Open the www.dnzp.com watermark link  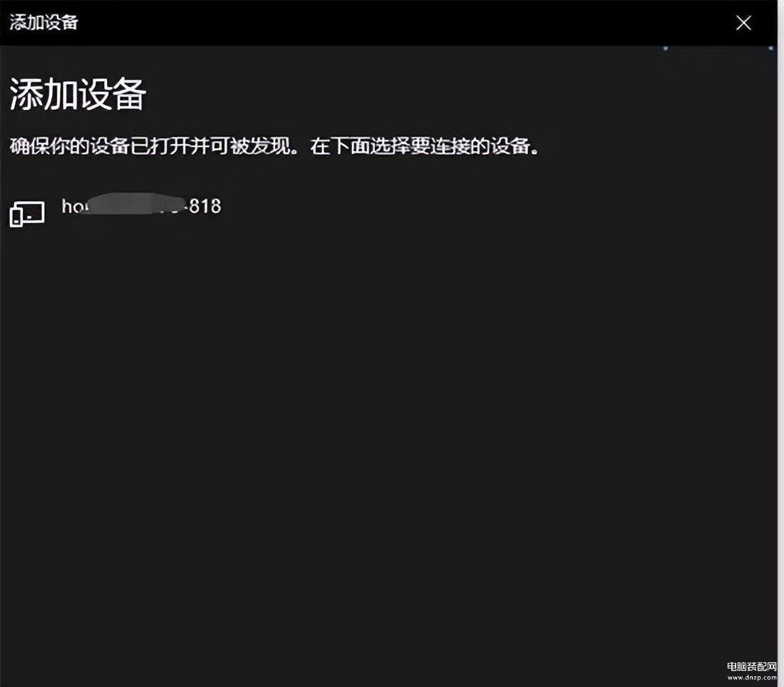(751, 678)
